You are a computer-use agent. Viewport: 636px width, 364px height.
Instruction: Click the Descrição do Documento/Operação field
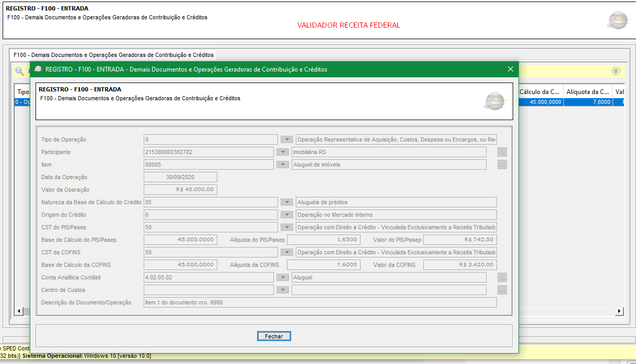pyautogui.click(x=320, y=302)
